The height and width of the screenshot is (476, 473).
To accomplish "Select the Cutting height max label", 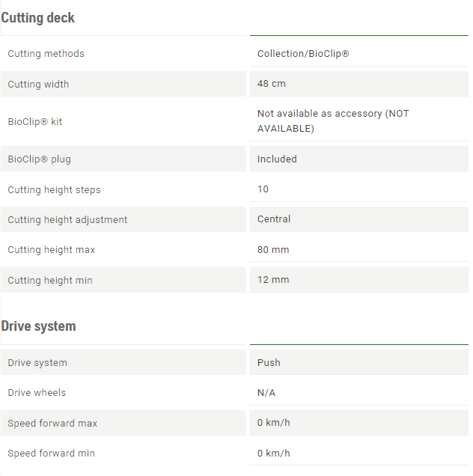I will click(52, 250).
